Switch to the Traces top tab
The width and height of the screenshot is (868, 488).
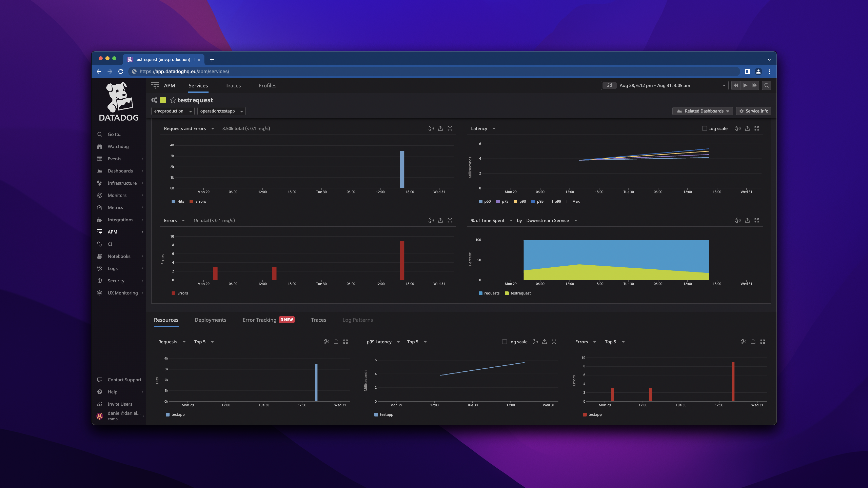click(233, 86)
